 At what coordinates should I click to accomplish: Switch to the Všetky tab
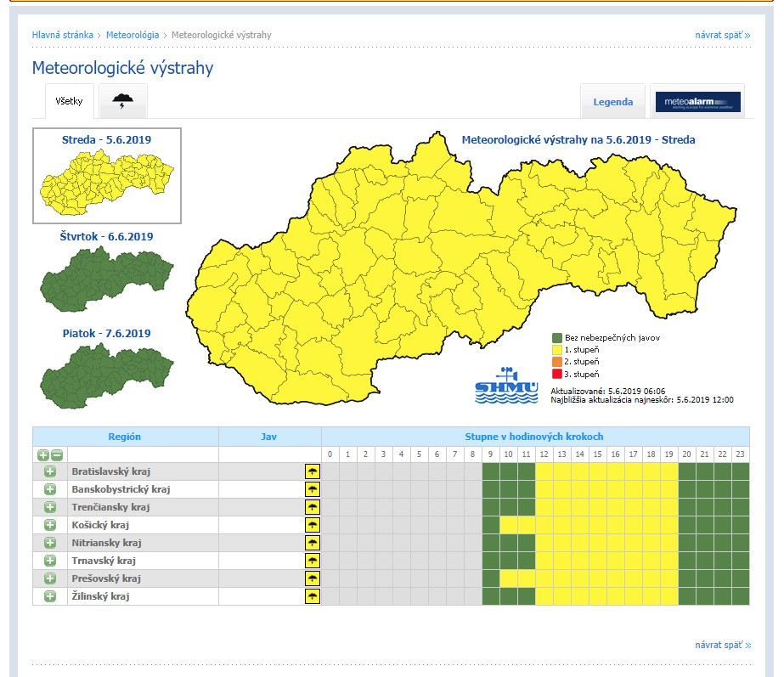[x=69, y=102]
